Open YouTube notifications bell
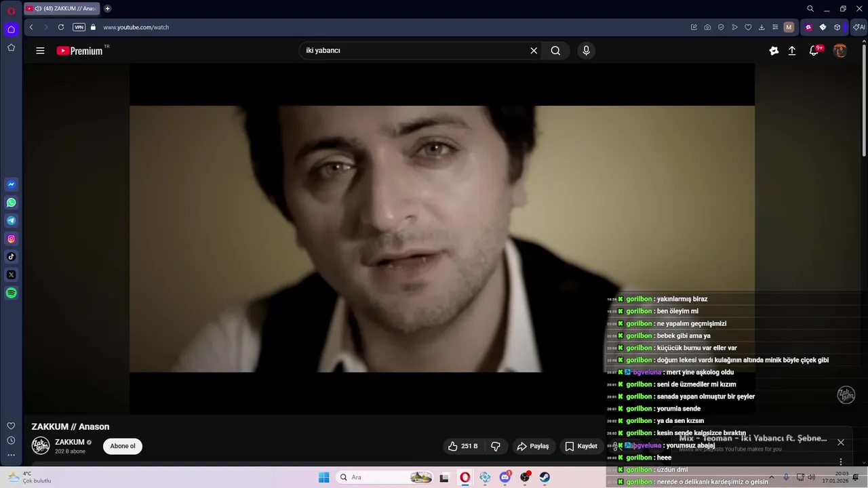The image size is (868, 488). coord(814,51)
